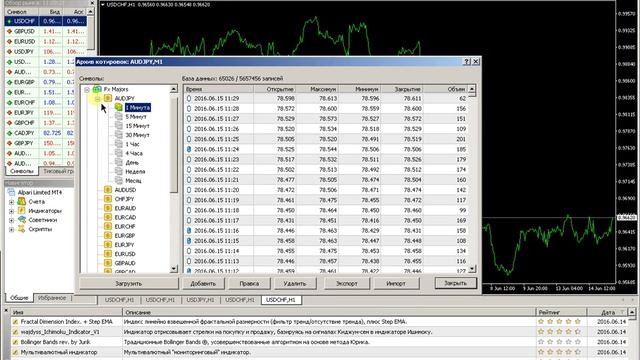Select CADJPY in Market Watch list
This screenshot has width=640, height=360.
point(40,133)
